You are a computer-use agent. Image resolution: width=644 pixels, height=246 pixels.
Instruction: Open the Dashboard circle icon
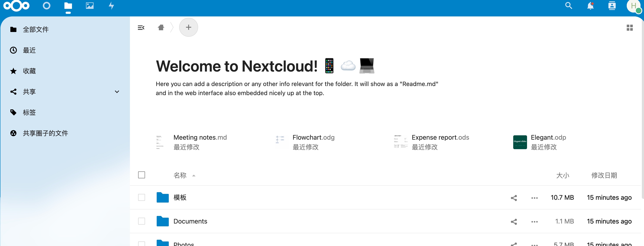pos(46,6)
